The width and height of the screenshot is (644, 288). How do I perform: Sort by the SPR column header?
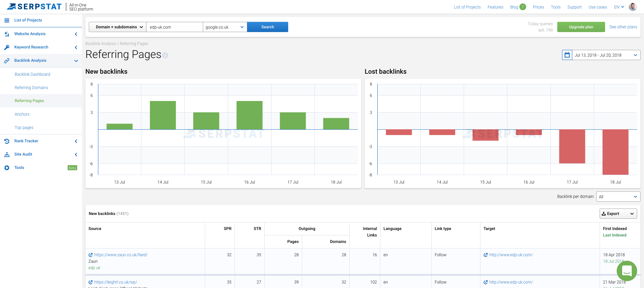[227, 229]
